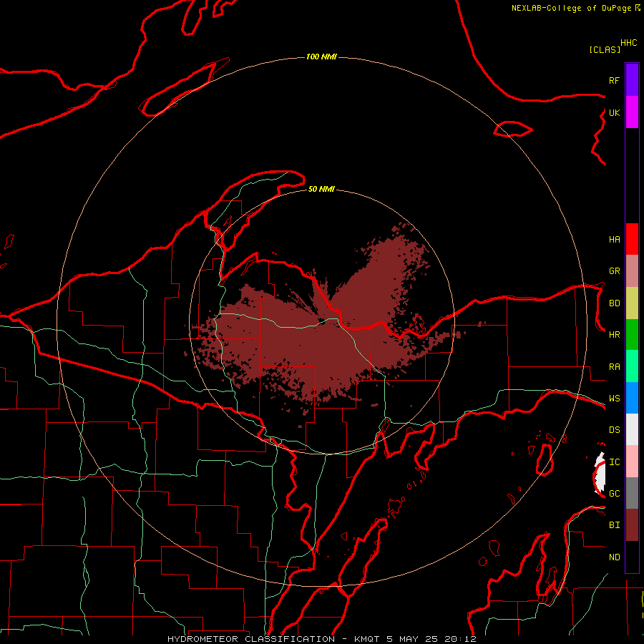644x644 pixels.
Task: Select the BD yellow legend swatch
Action: coord(632,303)
